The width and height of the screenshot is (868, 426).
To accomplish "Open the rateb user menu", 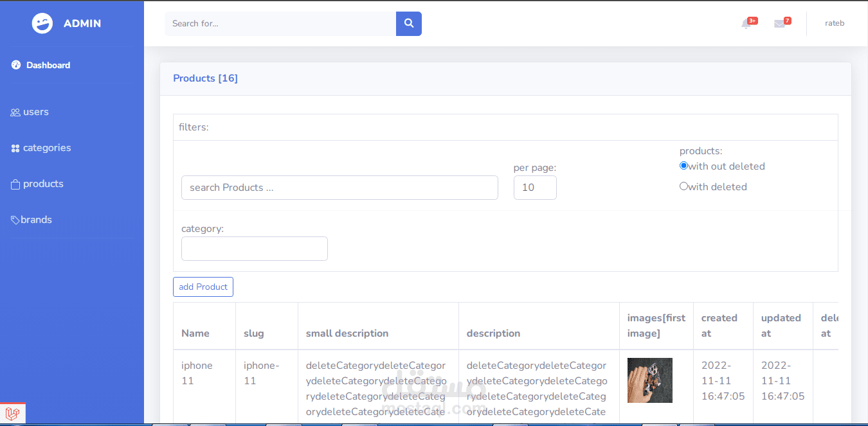I will pyautogui.click(x=835, y=23).
